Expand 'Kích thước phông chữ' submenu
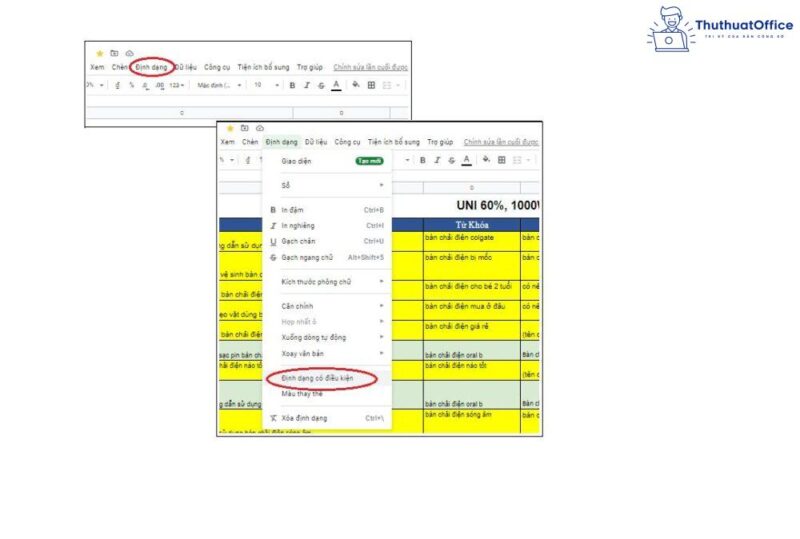 pos(327,282)
